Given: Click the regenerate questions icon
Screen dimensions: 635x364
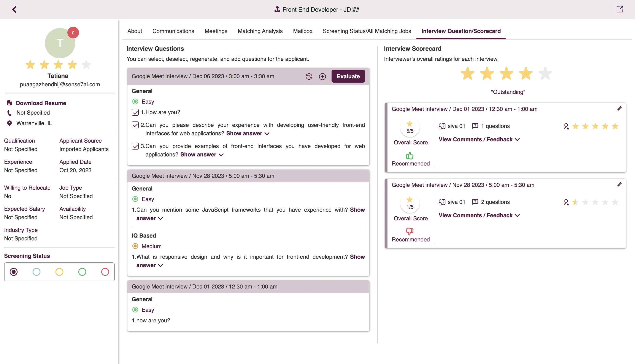Looking at the screenshot, I should (309, 77).
